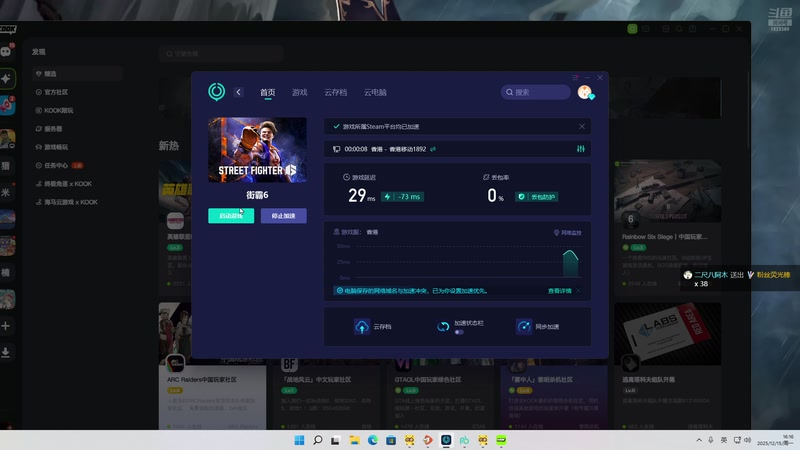
Task: Open the 云电脑 tab
Action: tap(375, 92)
